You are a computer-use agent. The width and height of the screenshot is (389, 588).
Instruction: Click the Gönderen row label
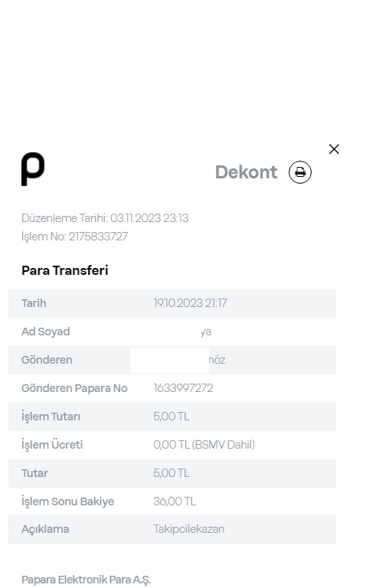[47, 360]
